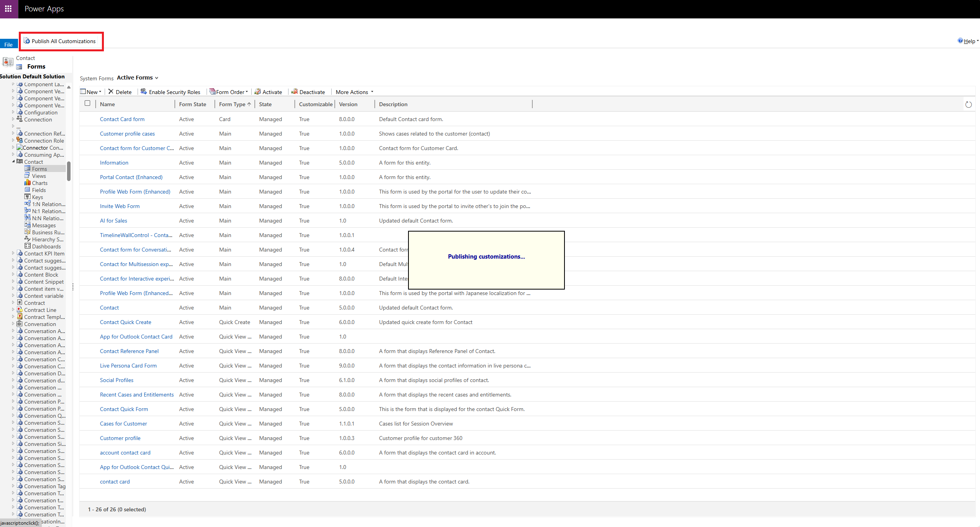Open the Social Profiles form link

pos(116,380)
